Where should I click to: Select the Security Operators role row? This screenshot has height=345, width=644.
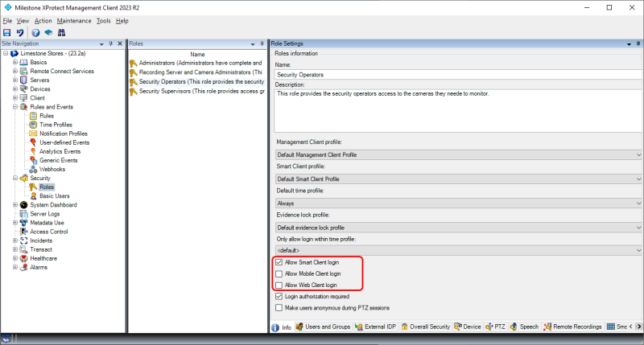coord(197,82)
